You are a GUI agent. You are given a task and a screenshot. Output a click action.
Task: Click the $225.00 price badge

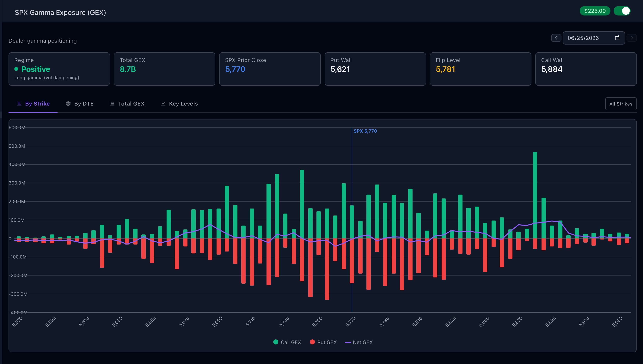coord(595,11)
